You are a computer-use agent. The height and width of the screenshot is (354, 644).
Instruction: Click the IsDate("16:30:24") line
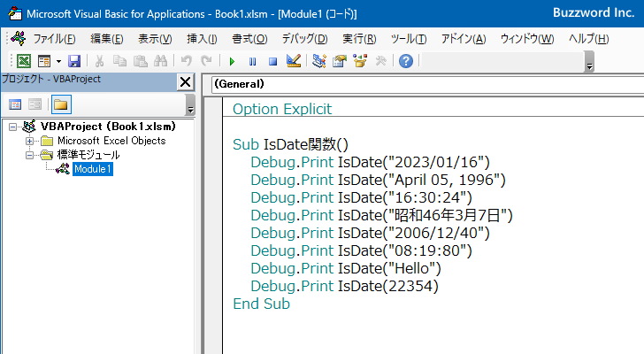[362, 197]
